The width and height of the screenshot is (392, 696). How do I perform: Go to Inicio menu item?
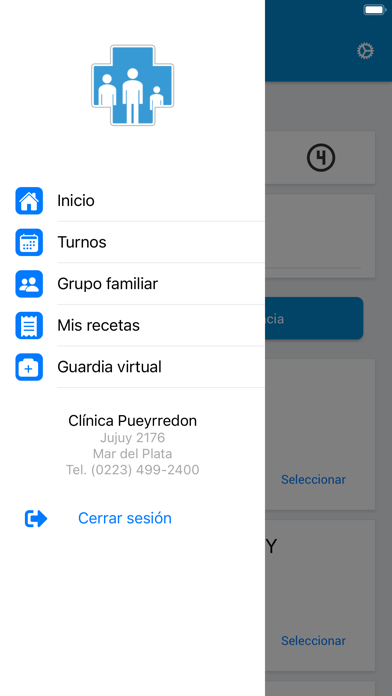coord(161,201)
